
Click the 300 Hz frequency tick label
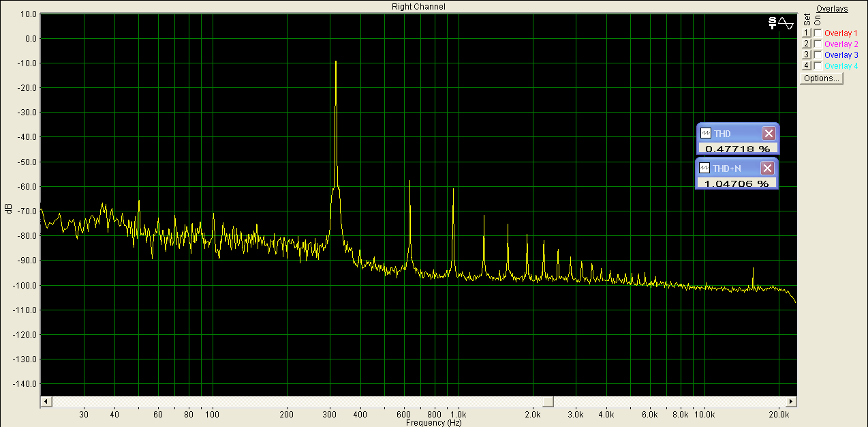click(x=330, y=414)
